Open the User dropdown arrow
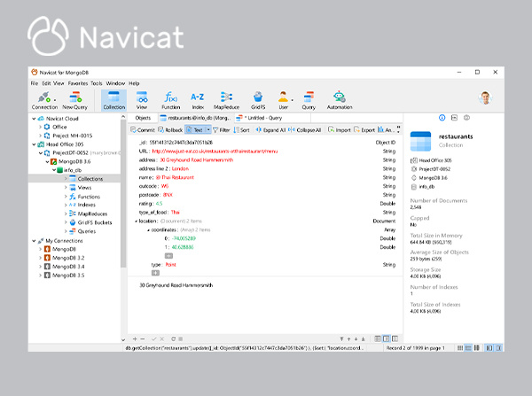 coord(292,100)
